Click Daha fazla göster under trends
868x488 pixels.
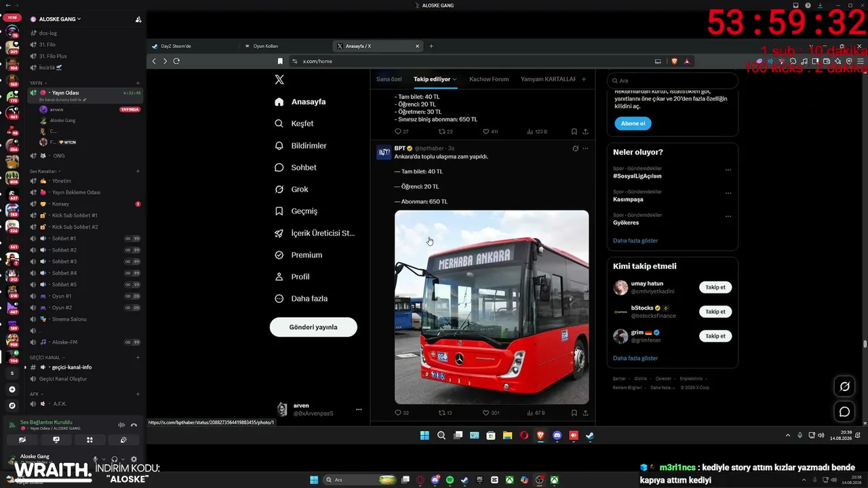coord(635,241)
